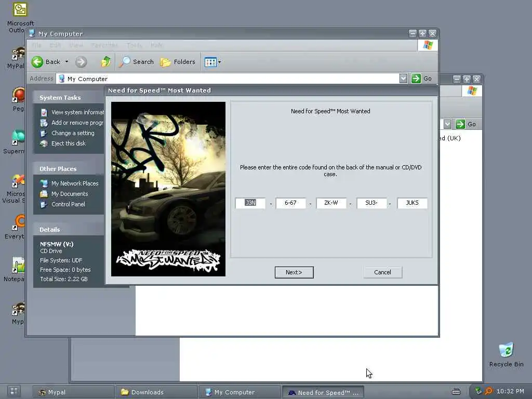Switch to Need for Speed taskbar button
This screenshot has height=399, width=532.
323,392
